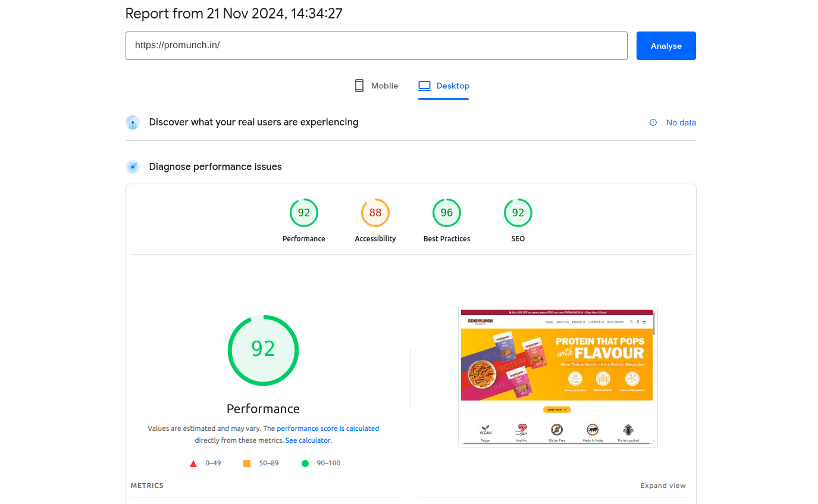Click the No data info icon
Image resolution: width=818 pixels, height=504 pixels.
point(653,122)
